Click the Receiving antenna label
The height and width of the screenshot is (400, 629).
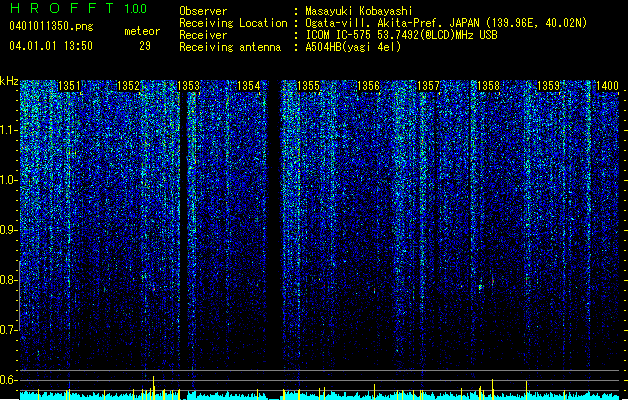[230, 47]
